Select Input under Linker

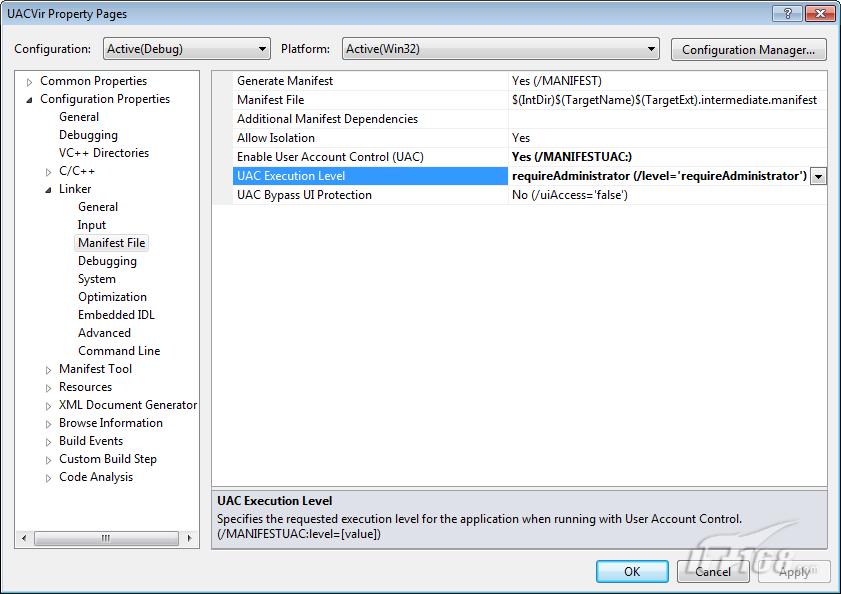pos(92,225)
